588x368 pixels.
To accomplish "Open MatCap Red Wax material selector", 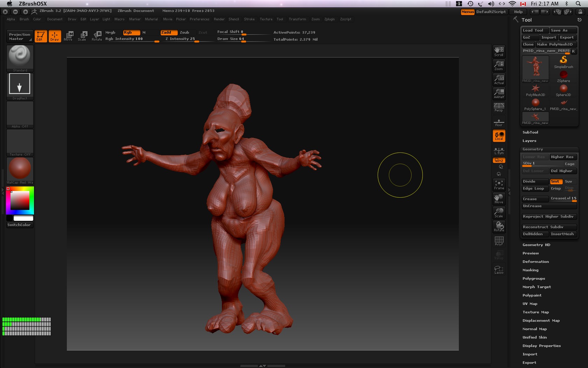I will click(x=20, y=170).
